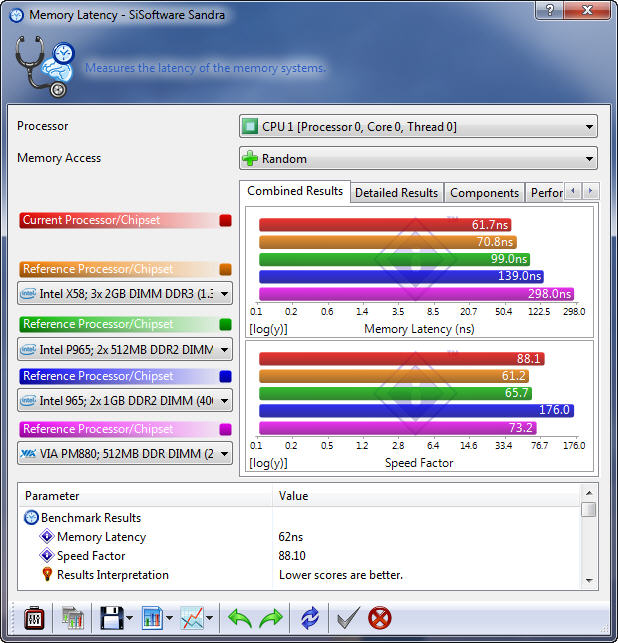
Task: Select the Benchmark Results row
Action: [300, 518]
